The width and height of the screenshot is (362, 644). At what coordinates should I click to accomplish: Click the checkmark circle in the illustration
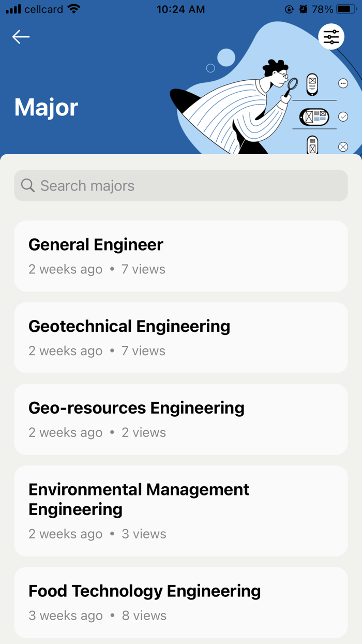click(x=343, y=117)
